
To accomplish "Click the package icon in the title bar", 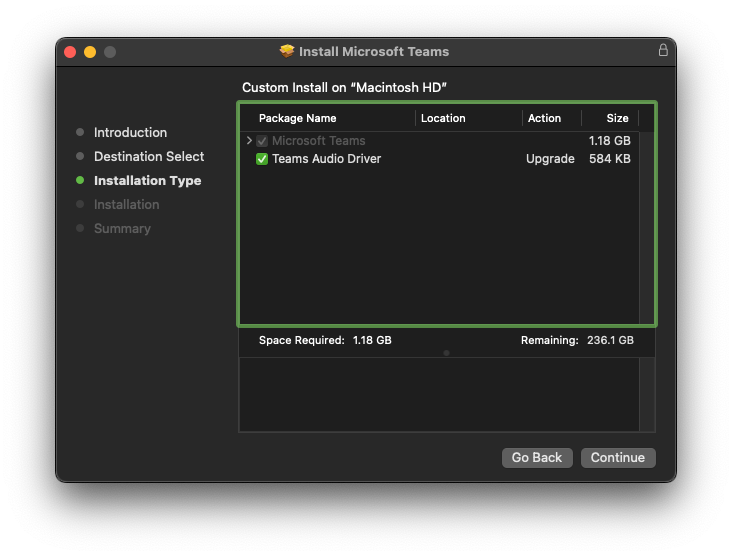I will tap(287, 51).
